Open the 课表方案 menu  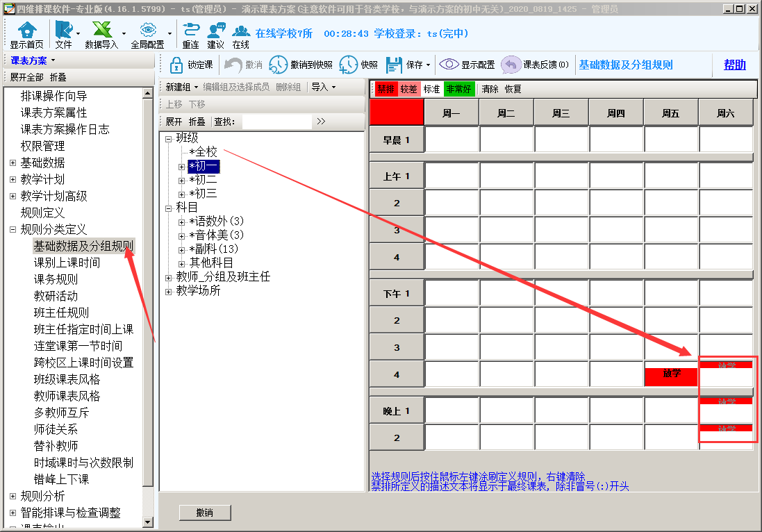(x=33, y=60)
